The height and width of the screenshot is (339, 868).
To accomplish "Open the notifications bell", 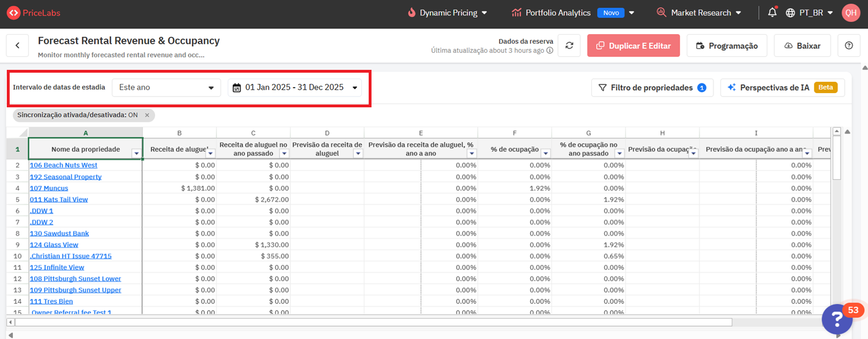I will tap(772, 12).
